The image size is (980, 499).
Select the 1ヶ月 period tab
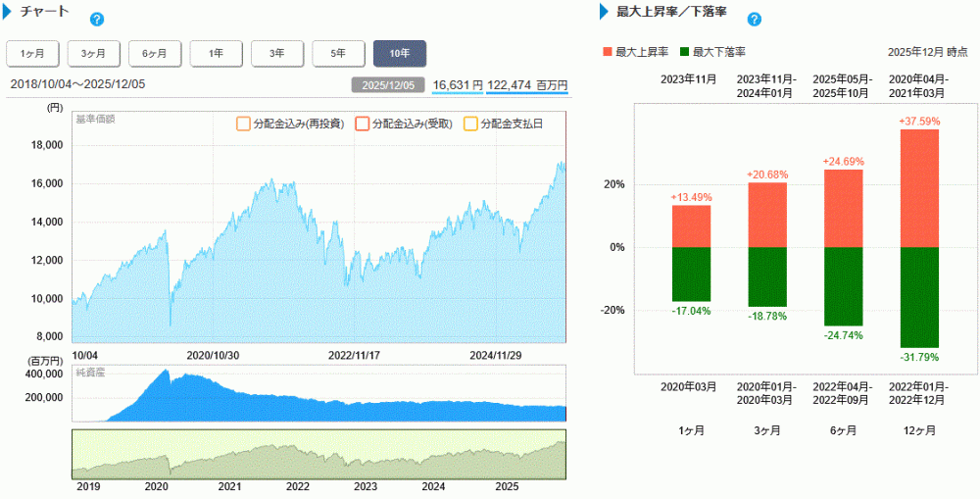[32, 53]
